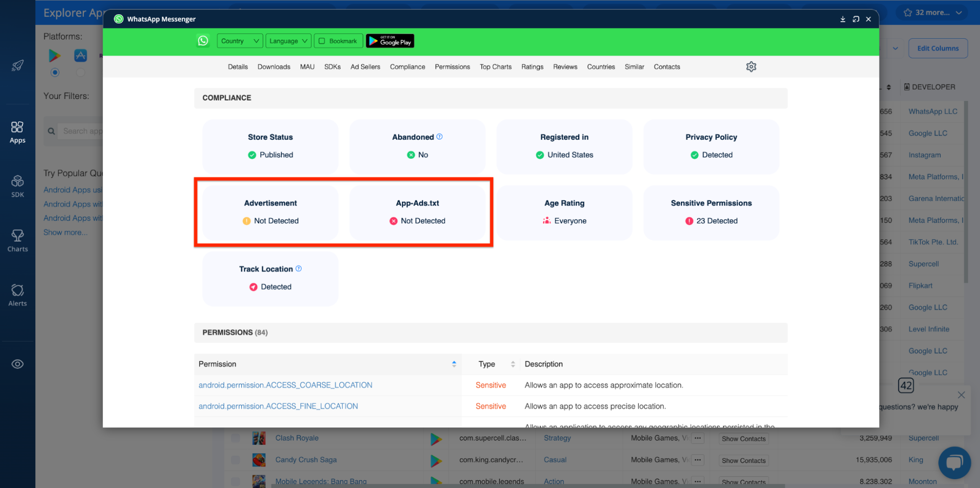Click the Google Play platform icon under Platforms
Image resolution: width=980 pixels, height=488 pixels.
tap(54, 55)
